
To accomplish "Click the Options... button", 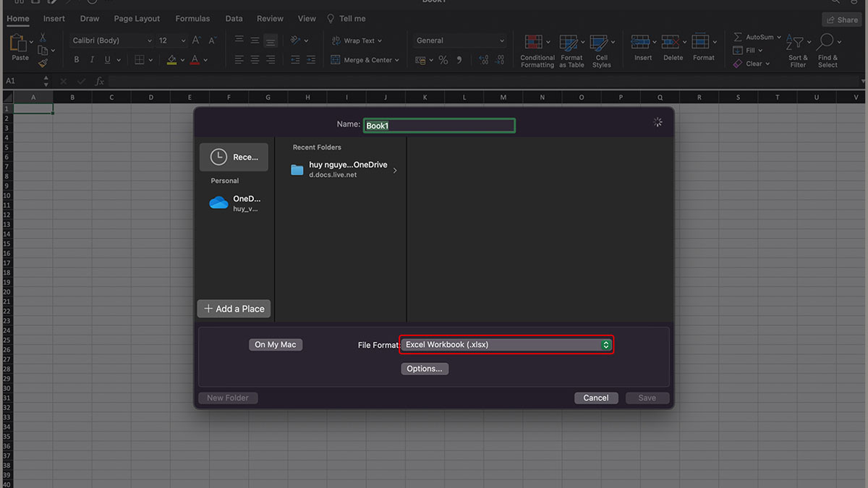I will point(425,369).
